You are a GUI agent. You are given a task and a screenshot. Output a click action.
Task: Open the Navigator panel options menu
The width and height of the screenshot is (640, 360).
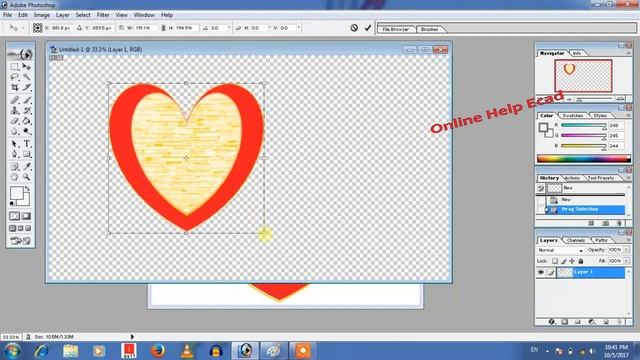(x=629, y=53)
